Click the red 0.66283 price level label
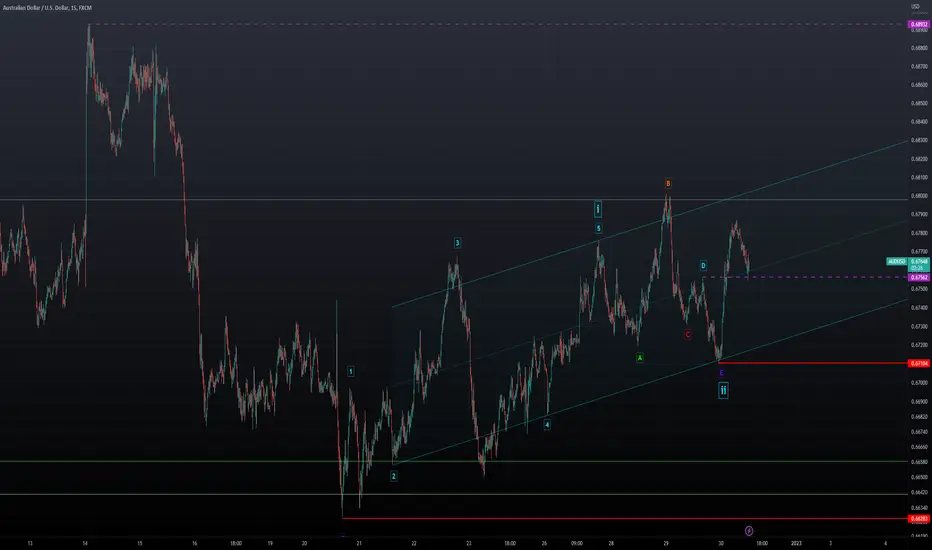 (919, 519)
